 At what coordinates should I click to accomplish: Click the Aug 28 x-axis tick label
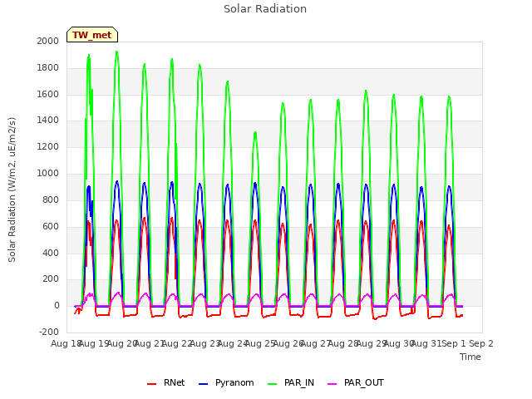coord(343,343)
